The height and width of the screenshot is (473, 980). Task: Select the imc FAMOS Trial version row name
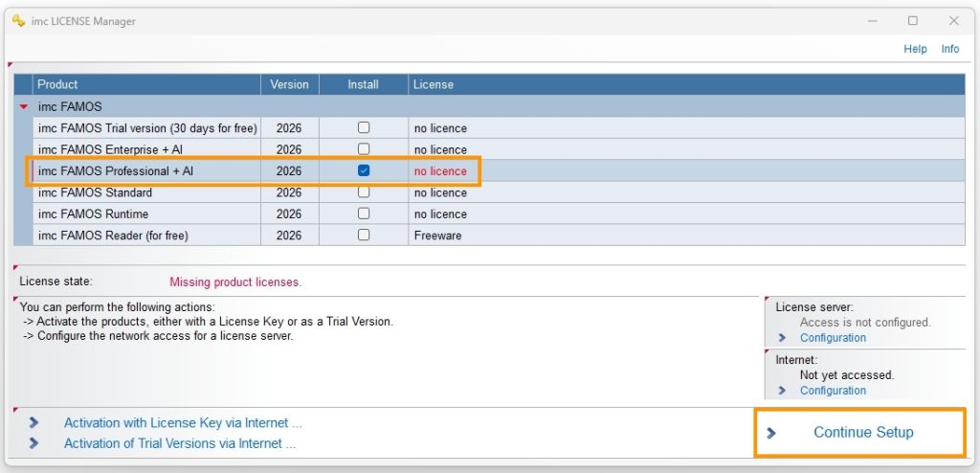[x=147, y=128]
